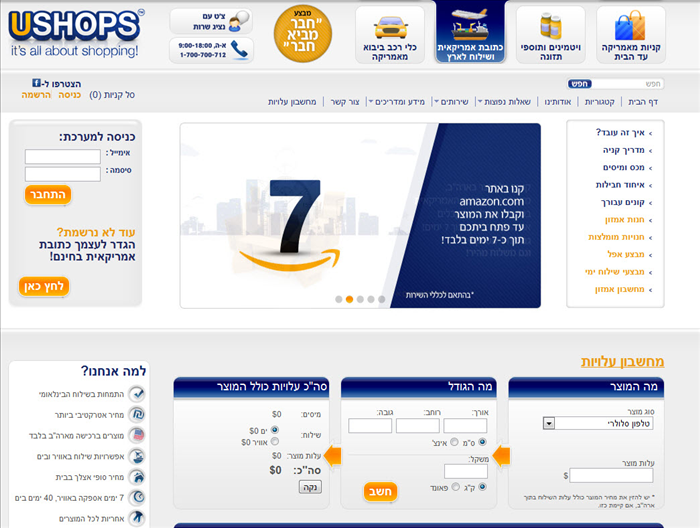Open the כניסה login link
The image size is (700, 528).
pyautogui.click(x=70, y=95)
